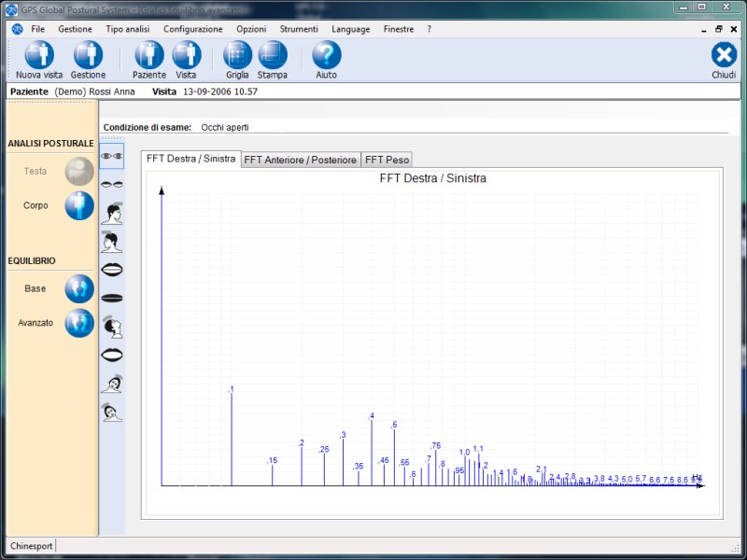Select the closed eyes exam condition
The image size is (747, 560).
point(112,185)
